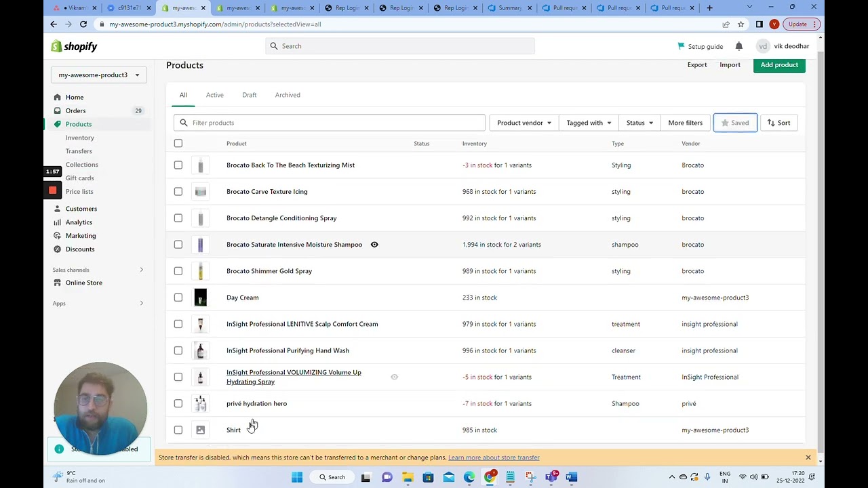This screenshot has height=488, width=868.
Task: Open the Analytics sidebar icon
Action: pyautogui.click(x=58, y=222)
